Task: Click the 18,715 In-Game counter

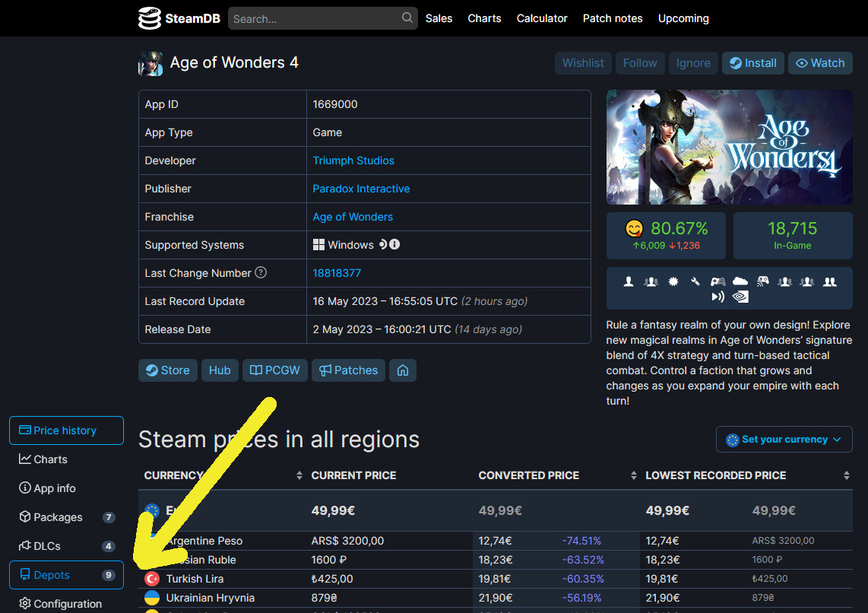Action: [x=793, y=235]
